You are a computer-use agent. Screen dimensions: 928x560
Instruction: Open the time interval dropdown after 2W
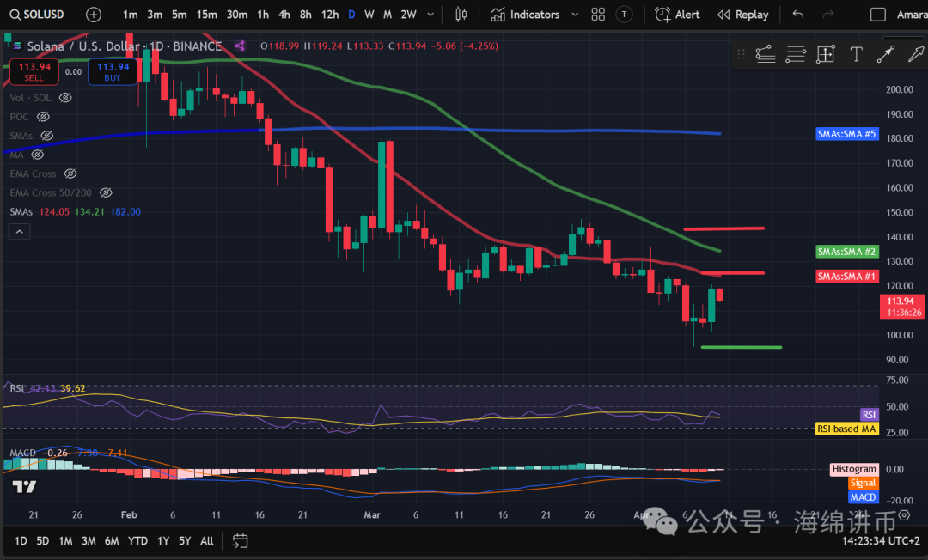432,15
